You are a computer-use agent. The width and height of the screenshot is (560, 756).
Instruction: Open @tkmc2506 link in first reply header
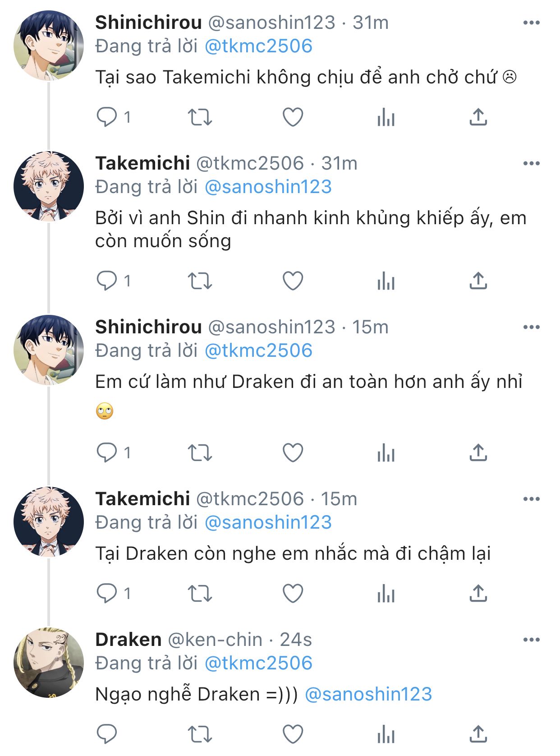(x=258, y=46)
